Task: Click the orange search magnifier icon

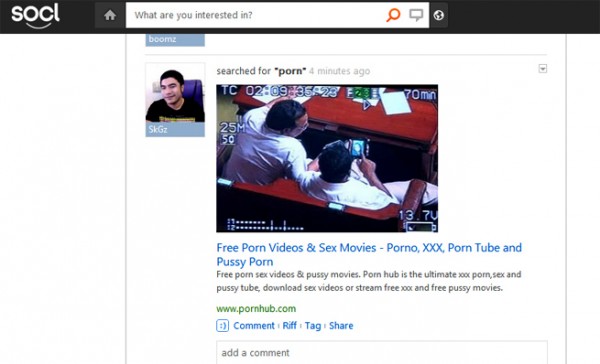Action: [x=393, y=15]
